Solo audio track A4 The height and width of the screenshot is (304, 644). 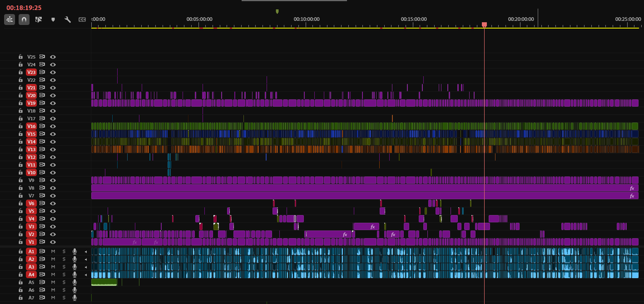click(64, 275)
